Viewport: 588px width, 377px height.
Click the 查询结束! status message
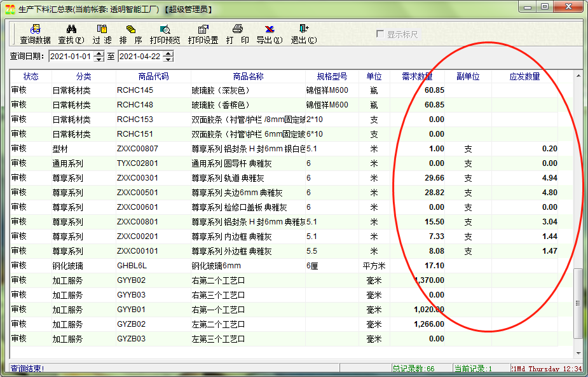[27, 369]
